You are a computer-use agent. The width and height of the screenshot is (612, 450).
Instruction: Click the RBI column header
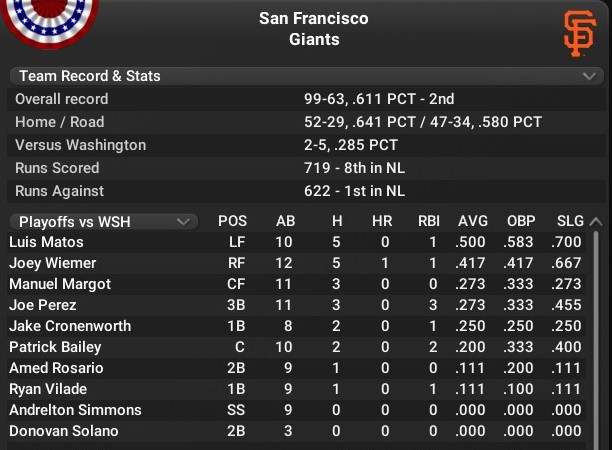tap(429, 221)
